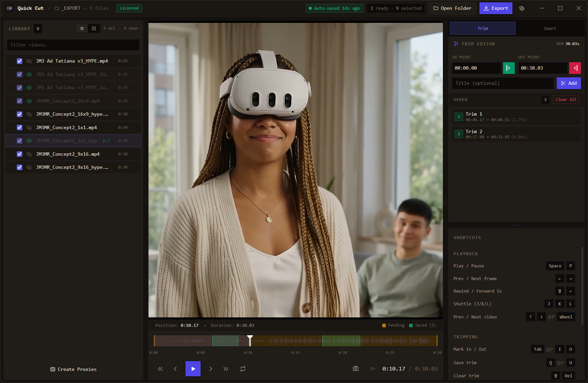588x383 pixels.
Task: Click the panel divider handle above Shortcuts
Action: (x=516, y=225)
